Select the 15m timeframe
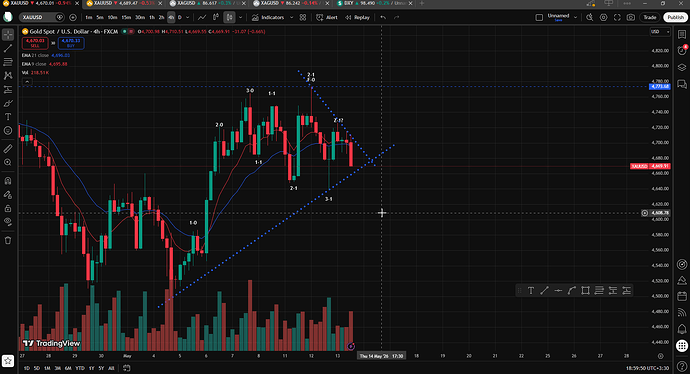Screen dimensions: 690x374 [x=126, y=18]
